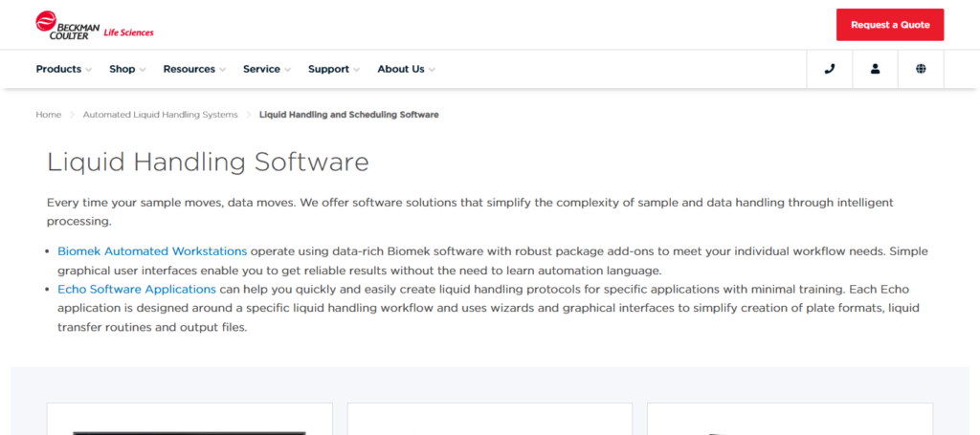Expand the chevron next to Service
Image resolution: width=980 pixels, height=435 pixels.
coord(287,70)
